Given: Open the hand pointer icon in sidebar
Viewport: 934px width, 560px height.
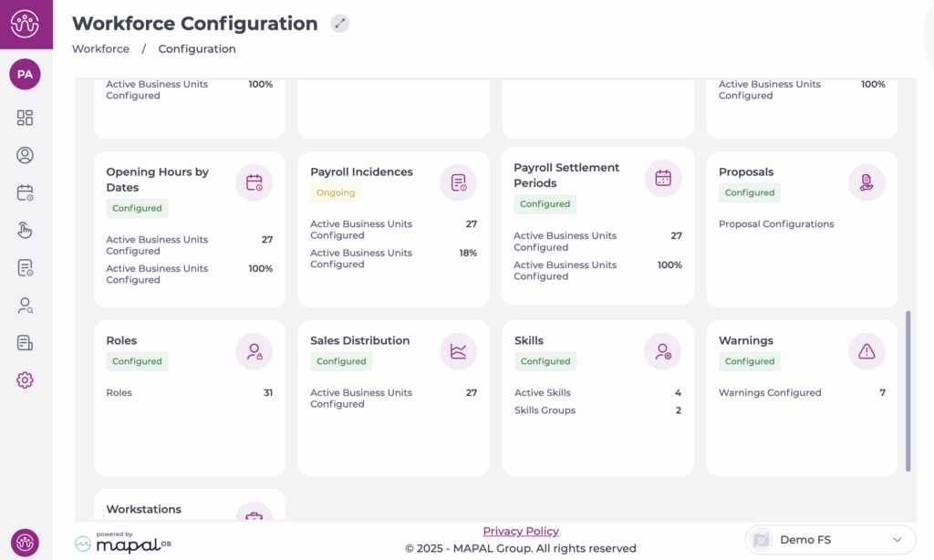Looking at the screenshot, I should (x=25, y=231).
